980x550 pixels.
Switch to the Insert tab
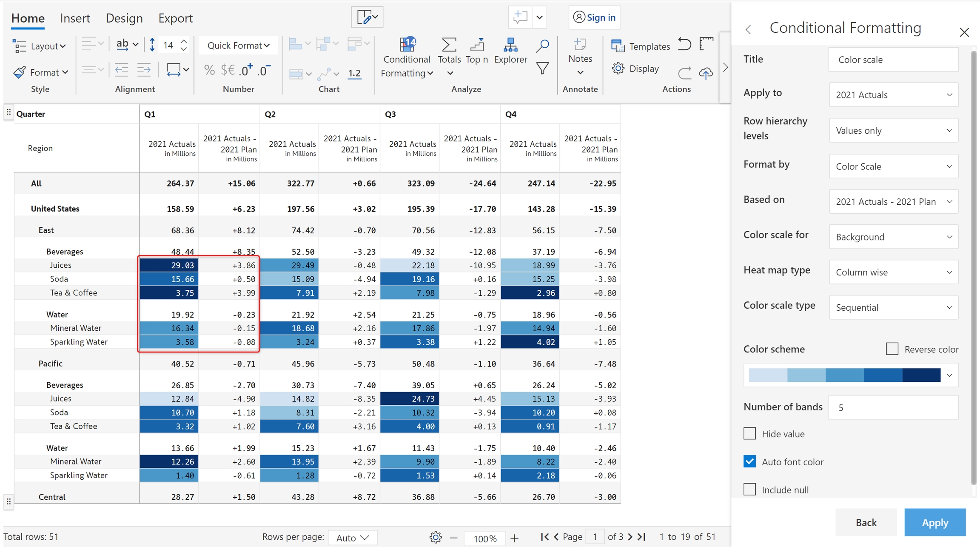click(x=75, y=18)
